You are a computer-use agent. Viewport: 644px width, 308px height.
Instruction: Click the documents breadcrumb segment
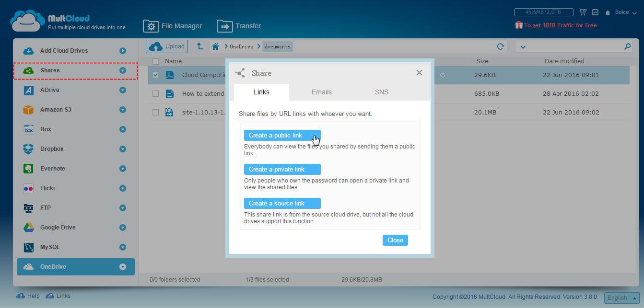278,46
